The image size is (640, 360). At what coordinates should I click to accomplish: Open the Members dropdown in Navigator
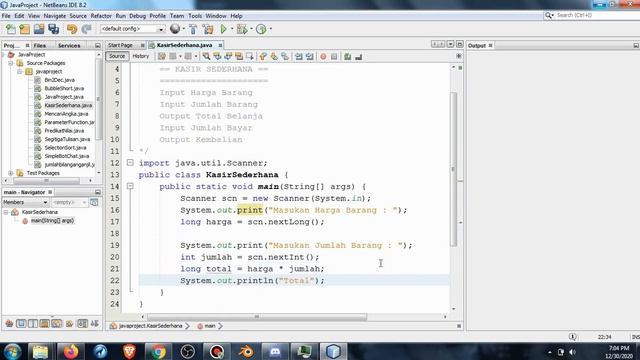point(25,202)
